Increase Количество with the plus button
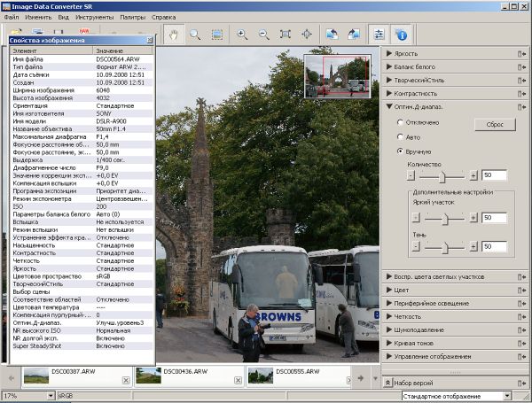Viewport: 532px width, 403px height. pyautogui.click(x=473, y=175)
